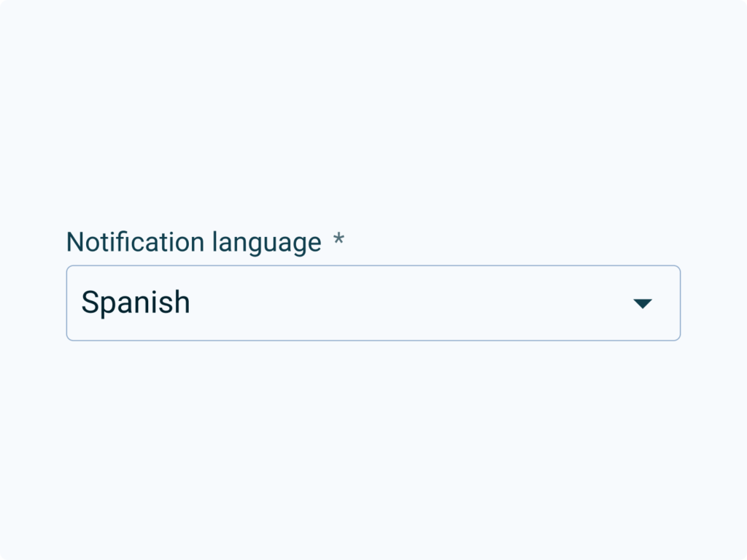The width and height of the screenshot is (747, 560).
Task: Change notification language from Spanish
Action: (373, 303)
